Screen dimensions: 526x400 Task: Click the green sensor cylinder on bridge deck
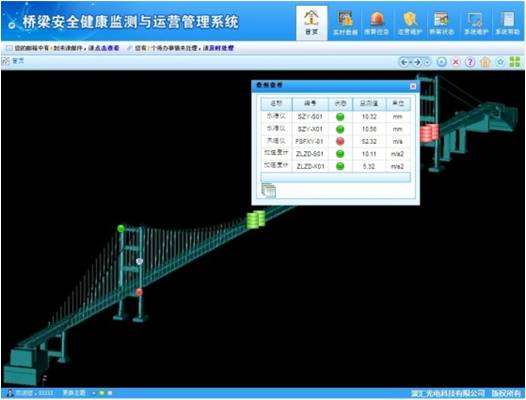(256, 219)
